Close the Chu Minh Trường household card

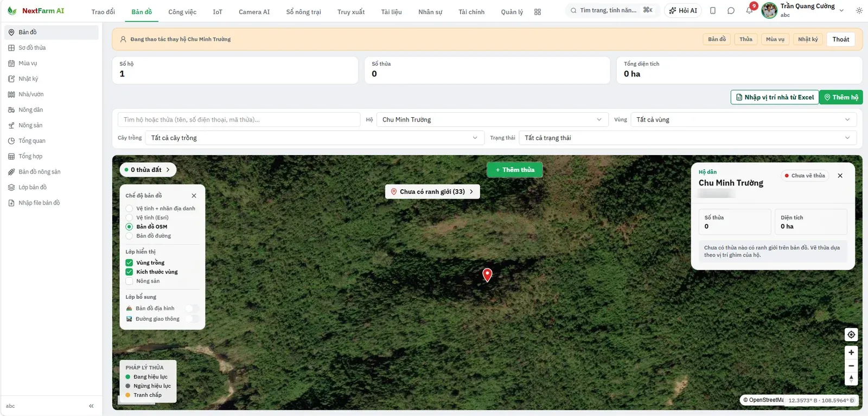840,176
